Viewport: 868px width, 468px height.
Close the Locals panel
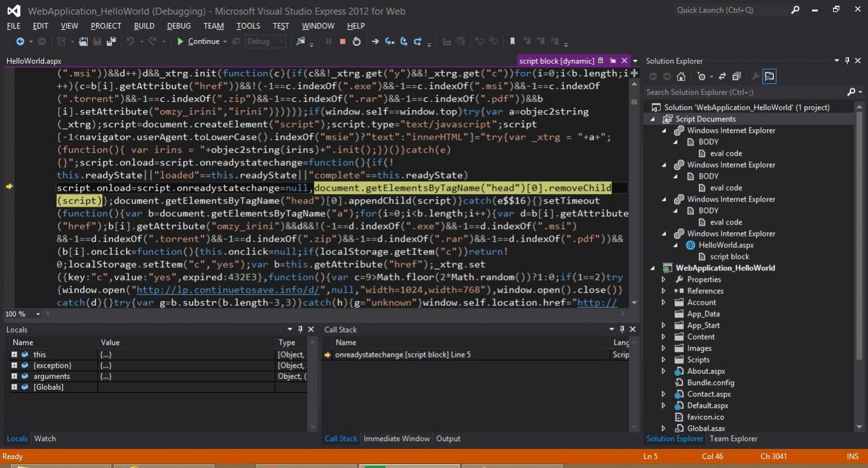311,329
